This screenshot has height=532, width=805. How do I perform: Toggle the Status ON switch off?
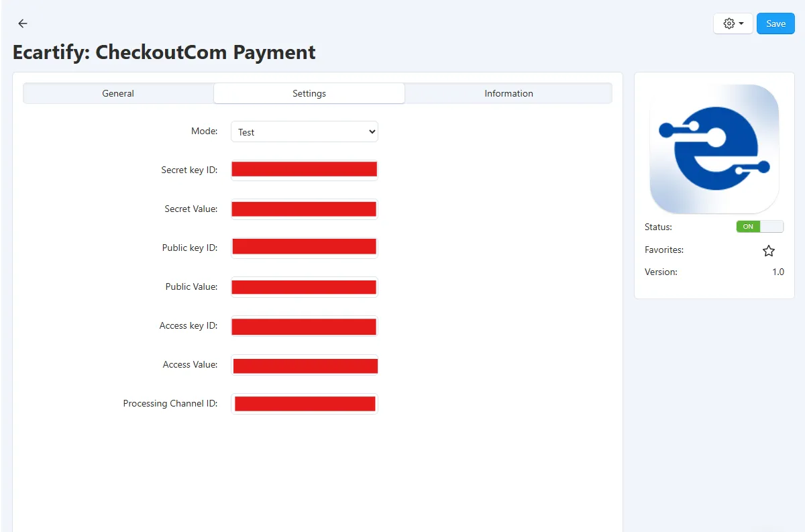point(759,227)
